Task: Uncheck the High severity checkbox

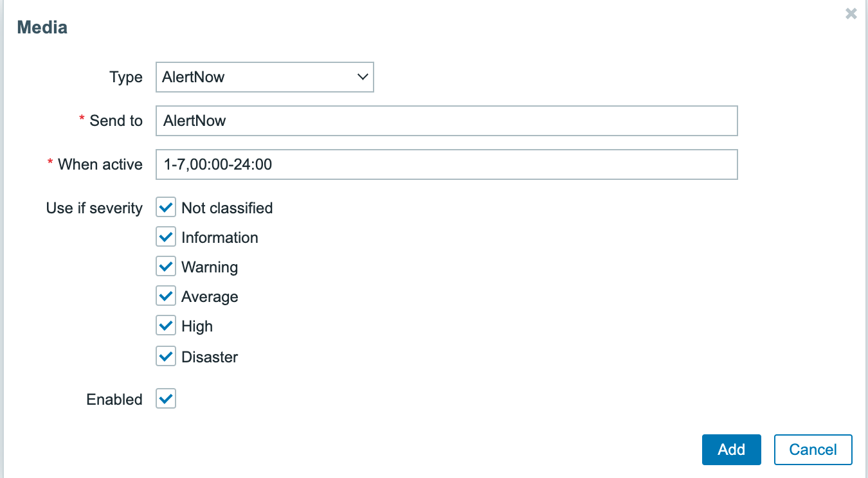Action: [166, 326]
